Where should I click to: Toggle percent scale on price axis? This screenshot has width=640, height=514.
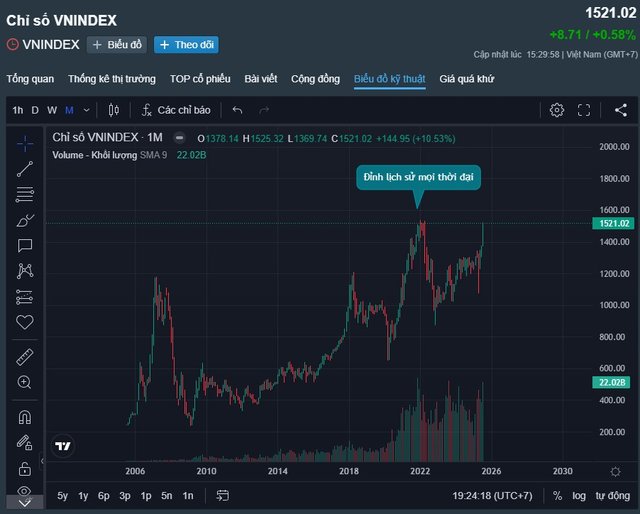557,496
